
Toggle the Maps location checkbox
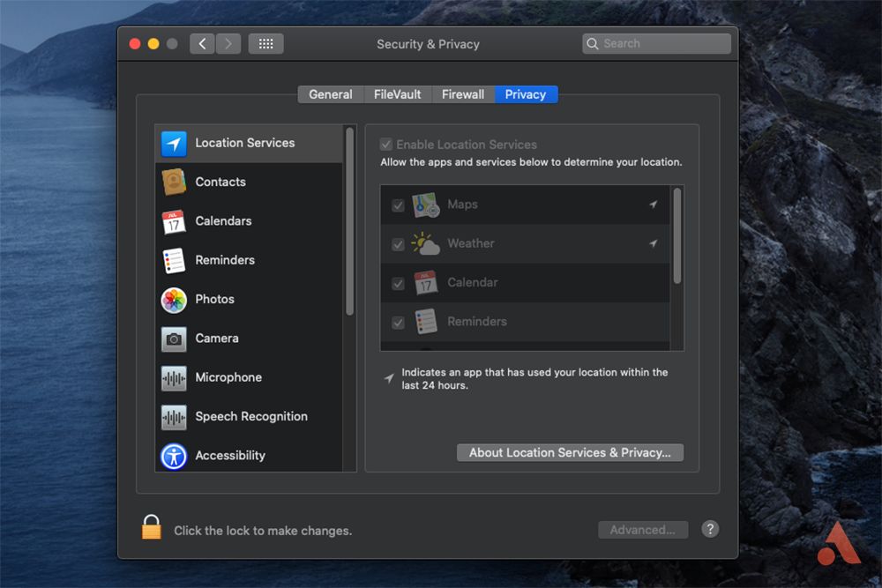coord(398,205)
